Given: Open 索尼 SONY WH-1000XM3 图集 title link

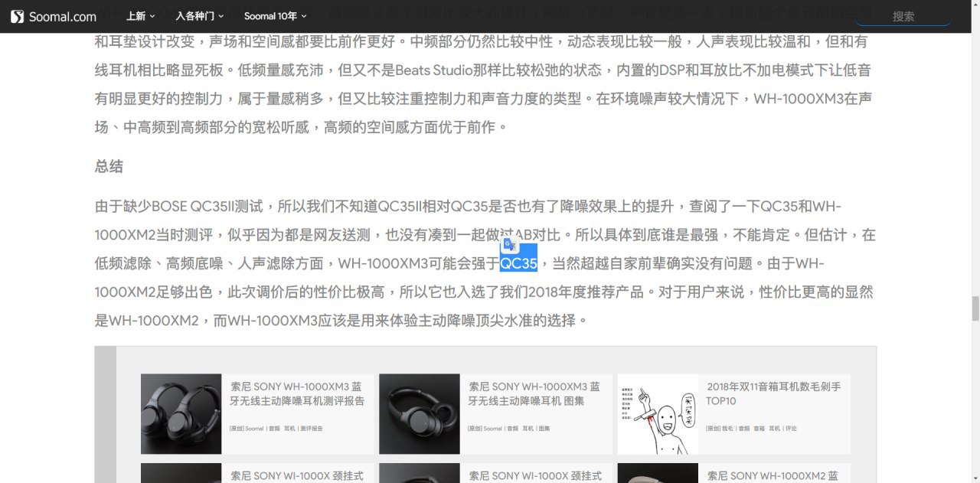Looking at the screenshot, I should tap(534, 393).
